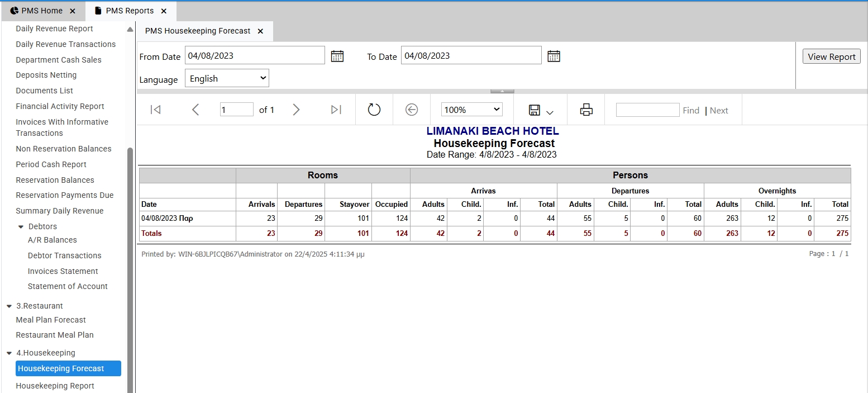Click the Occupied column header
Screen dimensions: 868x393
(392, 204)
